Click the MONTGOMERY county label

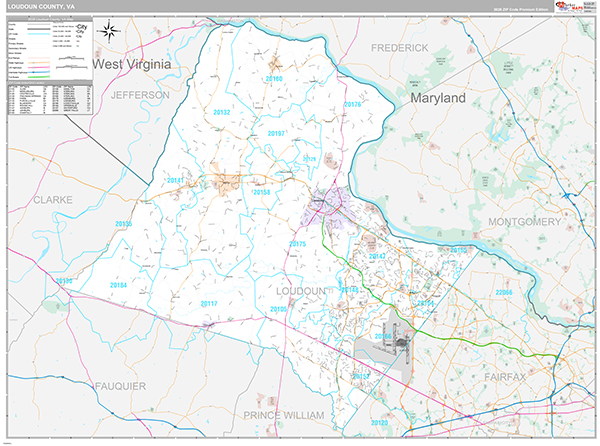pyautogui.click(x=524, y=221)
